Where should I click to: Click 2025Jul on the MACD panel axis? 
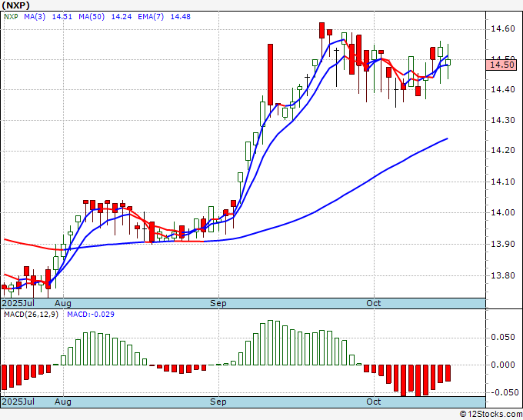tap(18, 402)
